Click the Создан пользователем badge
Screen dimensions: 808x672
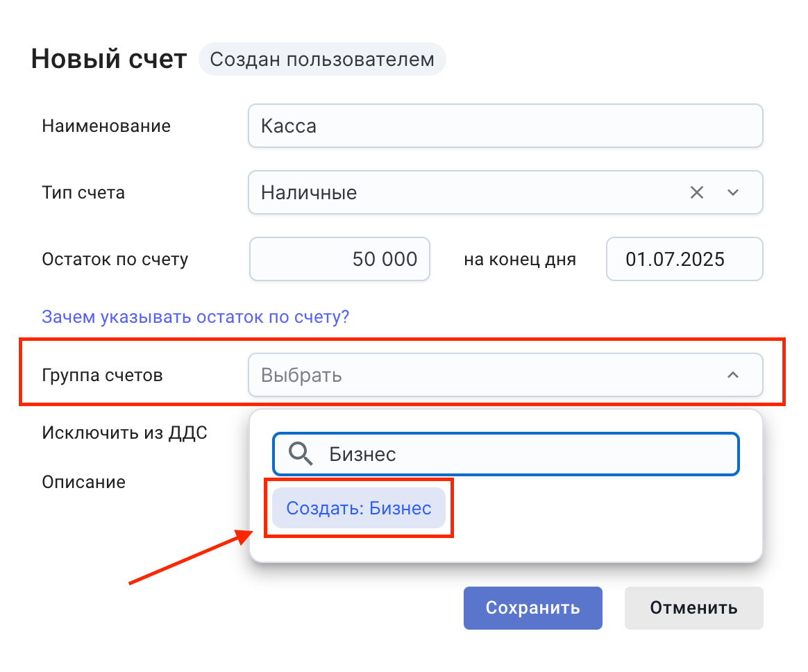pos(322,60)
